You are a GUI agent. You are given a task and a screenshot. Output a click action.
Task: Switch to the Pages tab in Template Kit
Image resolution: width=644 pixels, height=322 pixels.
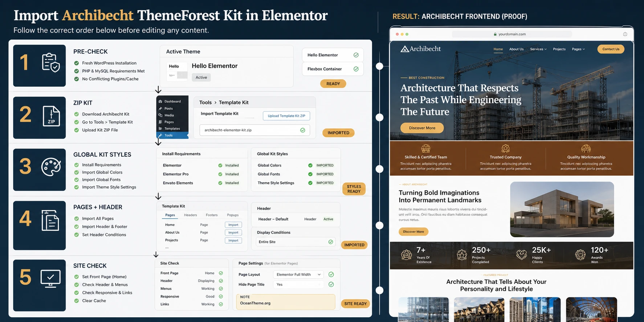[170, 215]
